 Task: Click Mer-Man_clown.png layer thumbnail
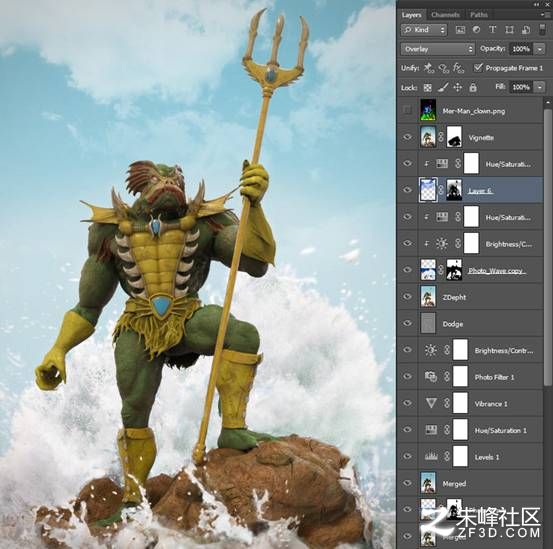pos(428,110)
